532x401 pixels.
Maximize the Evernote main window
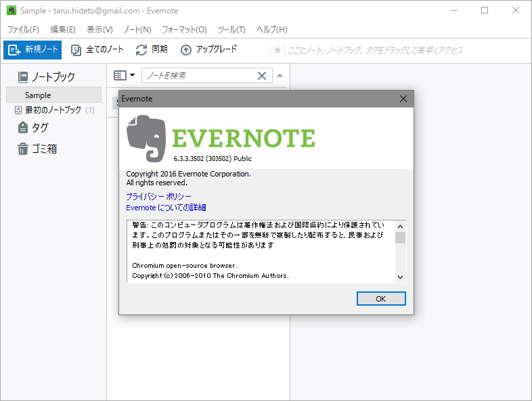point(485,11)
